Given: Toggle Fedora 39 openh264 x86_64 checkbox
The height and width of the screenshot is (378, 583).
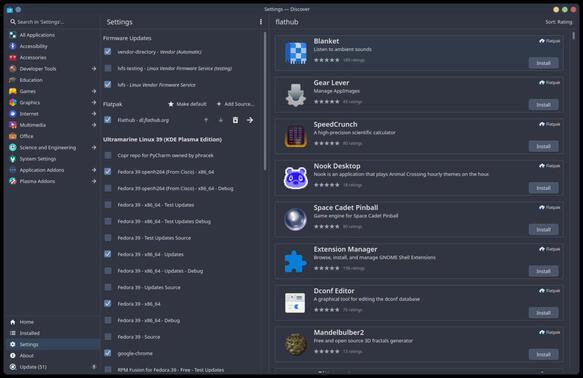Looking at the screenshot, I should [x=108, y=171].
